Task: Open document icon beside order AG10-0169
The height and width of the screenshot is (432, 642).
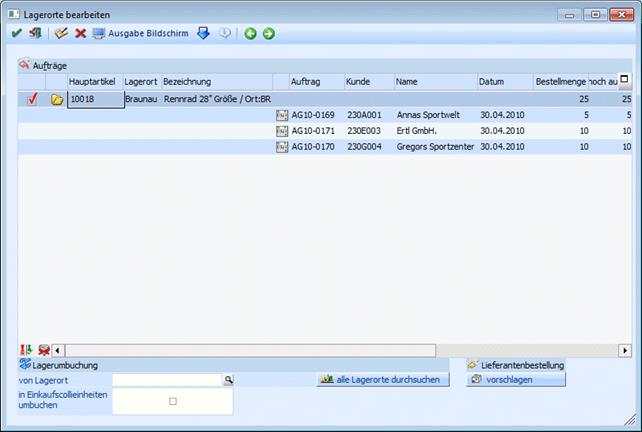Action: click(x=282, y=116)
